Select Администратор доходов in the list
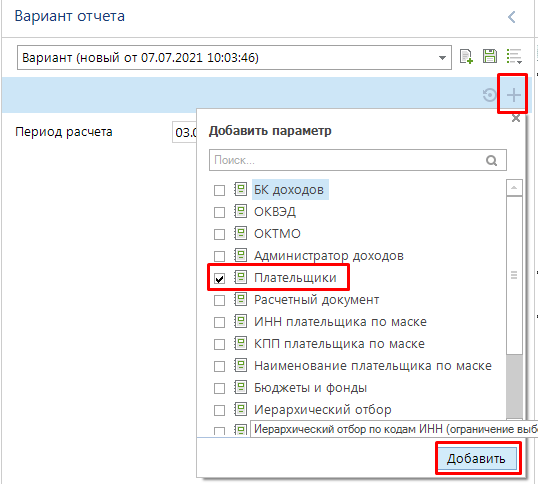 coord(329,256)
